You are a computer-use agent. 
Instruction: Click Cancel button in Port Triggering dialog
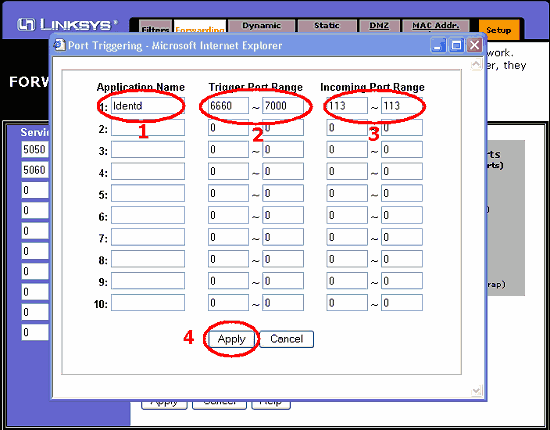pyautogui.click(x=286, y=339)
